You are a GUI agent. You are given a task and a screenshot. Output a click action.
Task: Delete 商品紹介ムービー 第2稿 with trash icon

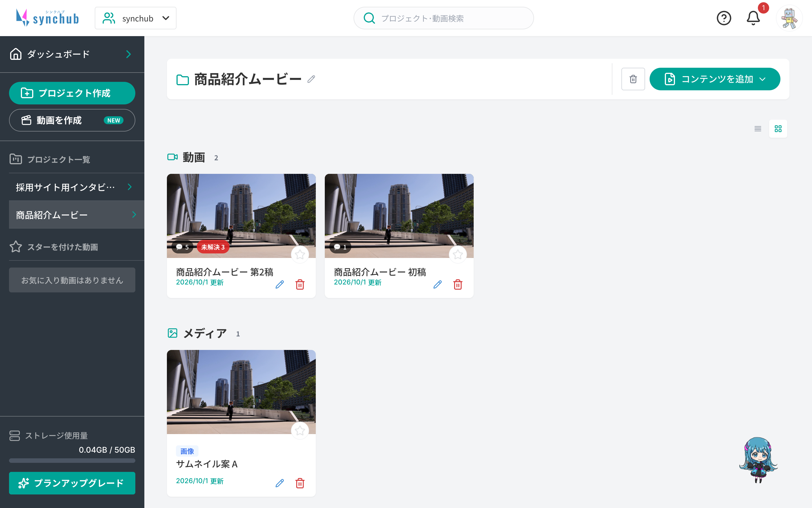point(300,284)
